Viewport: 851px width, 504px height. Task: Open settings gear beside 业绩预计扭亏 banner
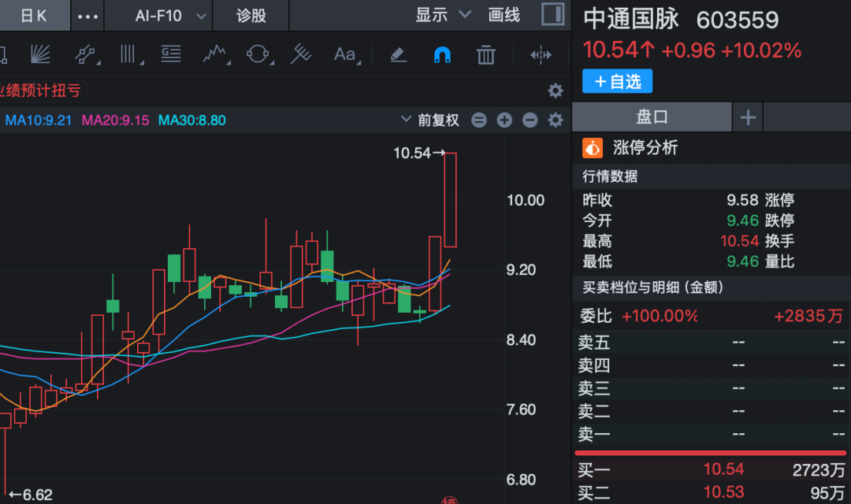click(x=556, y=91)
